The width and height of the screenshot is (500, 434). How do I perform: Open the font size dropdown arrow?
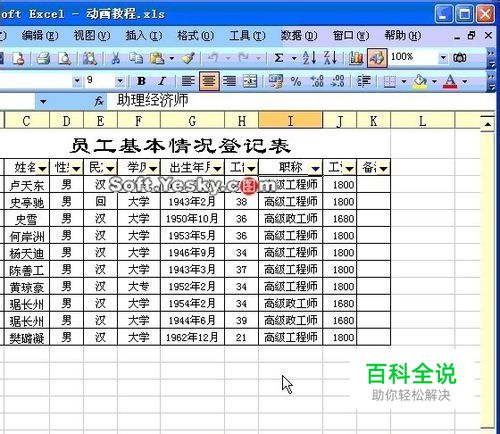[120, 81]
